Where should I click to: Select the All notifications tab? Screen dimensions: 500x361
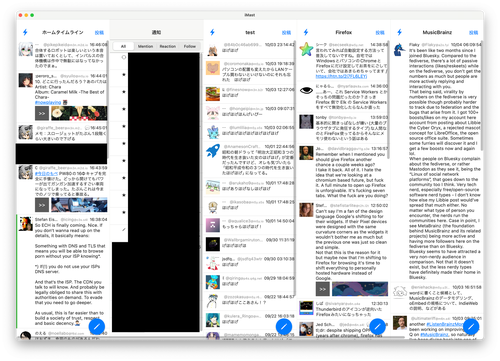(123, 46)
